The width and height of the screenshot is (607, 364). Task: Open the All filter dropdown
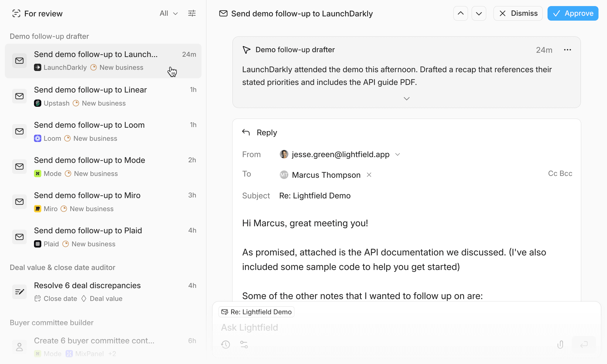[x=169, y=13]
